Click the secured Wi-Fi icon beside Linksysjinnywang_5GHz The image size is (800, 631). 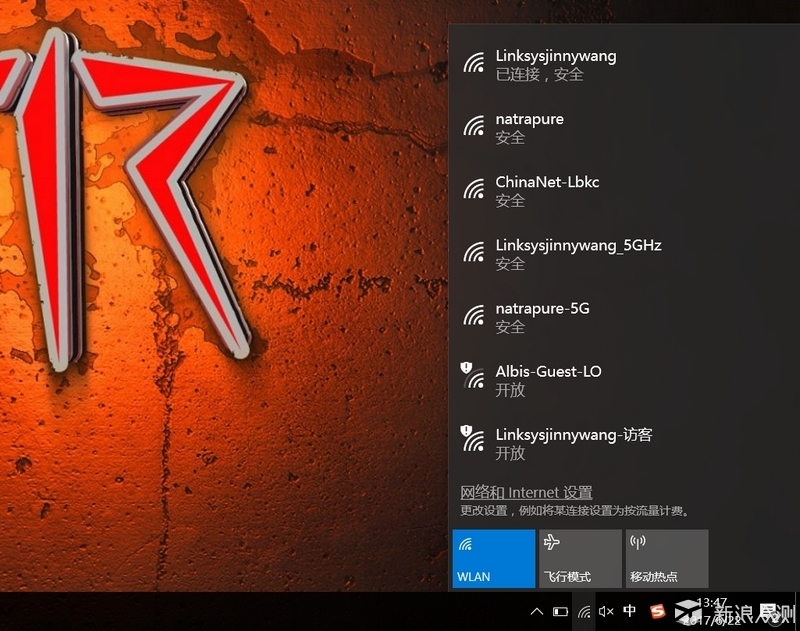tap(471, 253)
